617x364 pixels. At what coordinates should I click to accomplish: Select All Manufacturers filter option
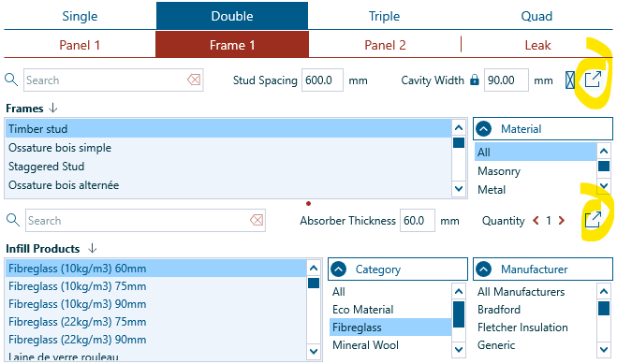(x=536, y=292)
